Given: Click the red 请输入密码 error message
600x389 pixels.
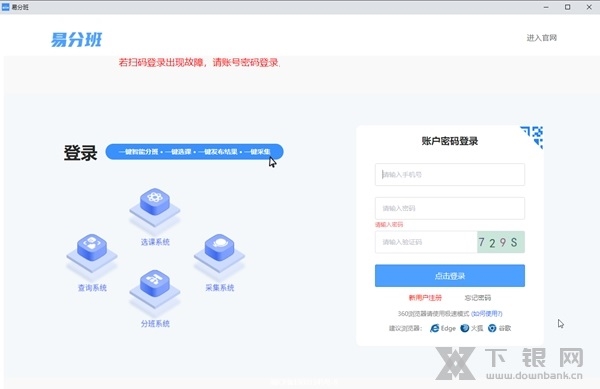Looking at the screenshot, I should click(389, 225).
